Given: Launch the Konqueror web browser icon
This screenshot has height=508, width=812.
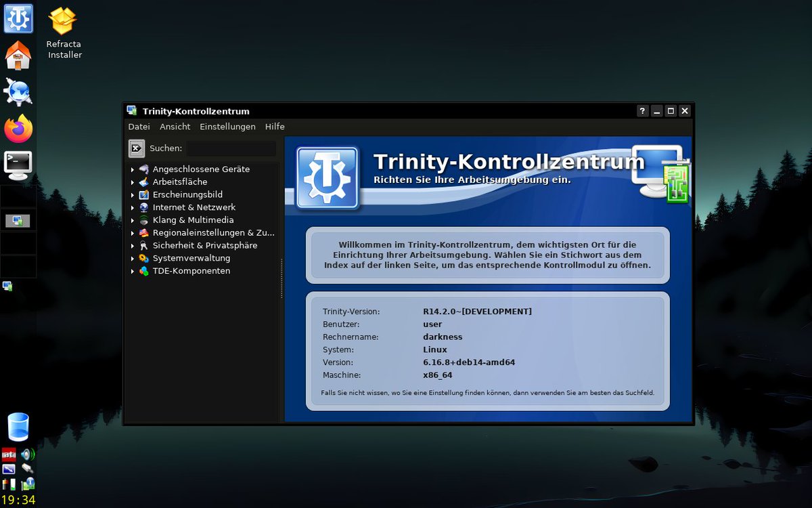Looking at the screenshot, I should [18, 91].
